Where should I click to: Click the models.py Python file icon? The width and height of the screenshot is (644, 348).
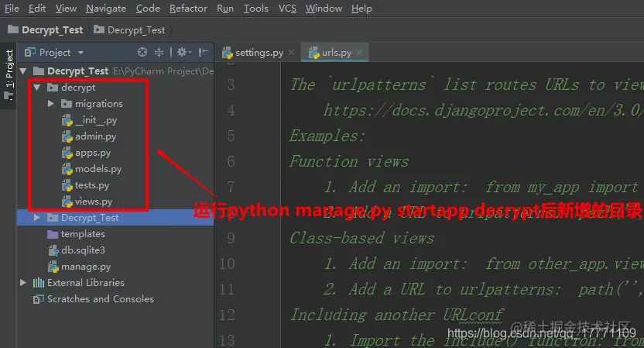pos(67,169)
